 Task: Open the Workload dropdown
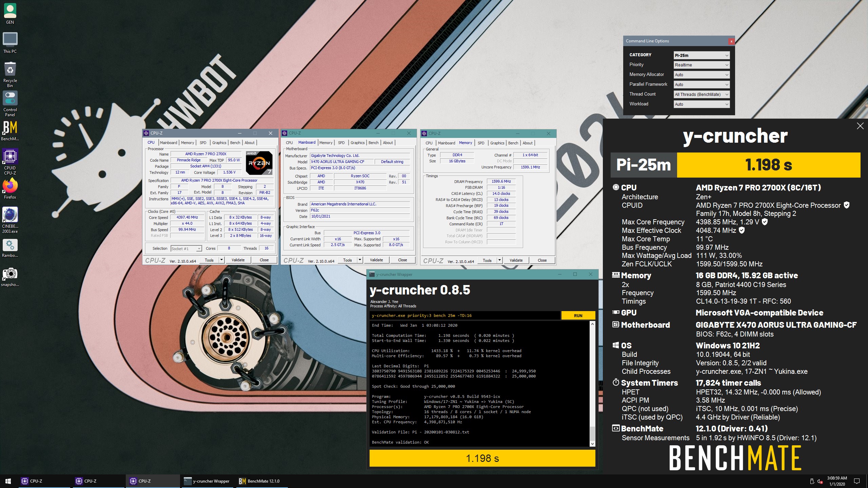tap(701, 104)
